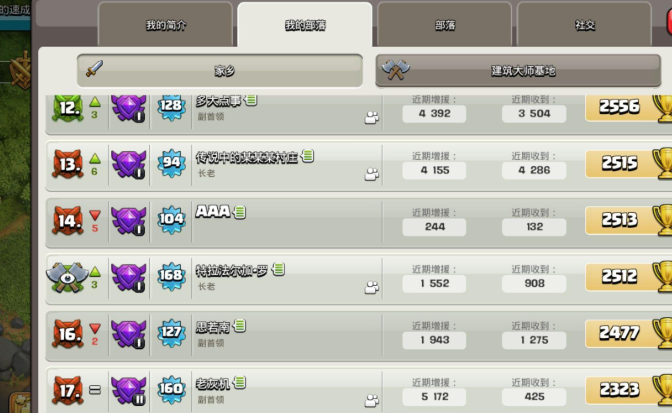672x413 pixels.
Task: Switch to the 我的简介 tab
Action: click(x=165, y=25)
